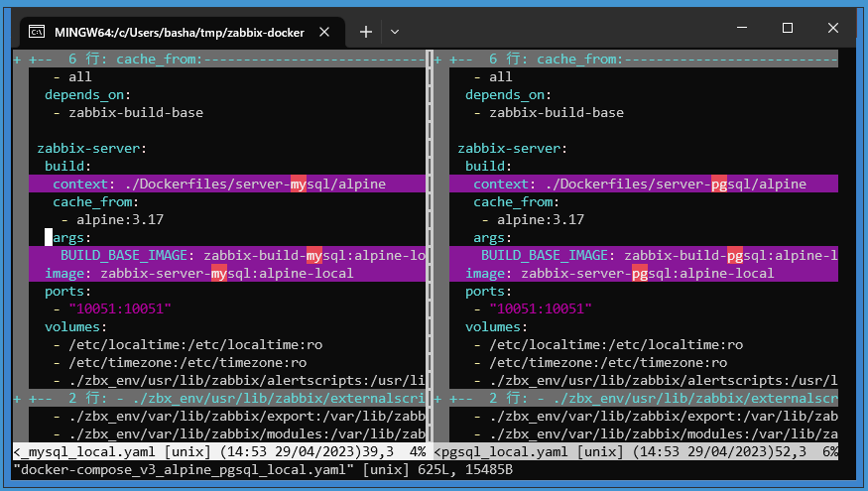Click left pane mysql_local.yaml status line
The image size is (868, 491).
[x=218, y=451]
